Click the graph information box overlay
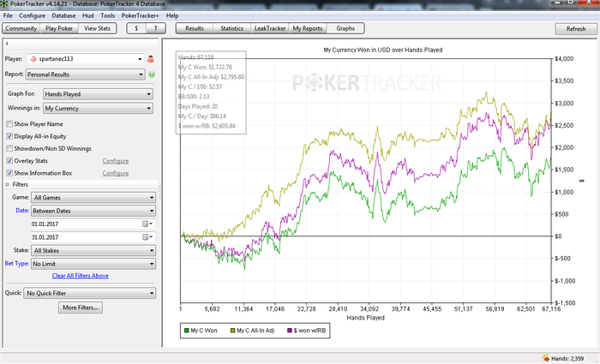600x364 pixels. pos(211,92)
